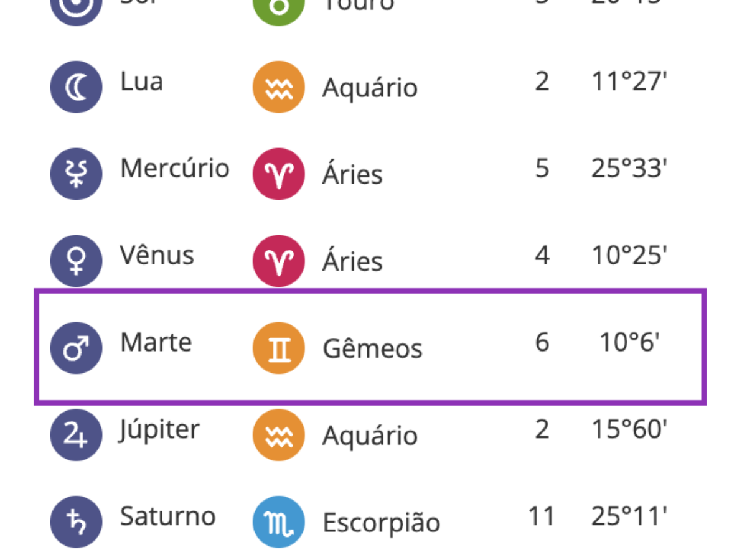Click the Escorpião sign label
747x560 pixels.
click(381, 524)
